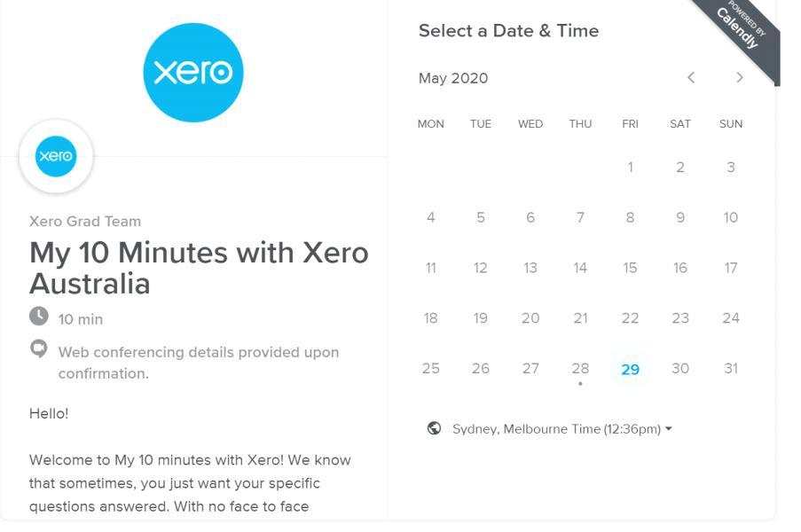Select May 28 on the calendar
The width and height of the screenshot is (801, 532).
580,369
